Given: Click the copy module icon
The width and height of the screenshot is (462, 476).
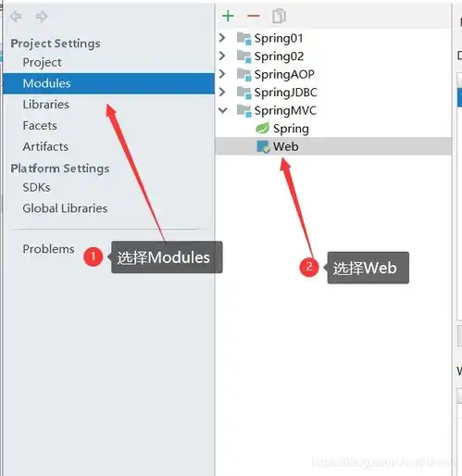Looking at the screenshot, I should (279, 16).
